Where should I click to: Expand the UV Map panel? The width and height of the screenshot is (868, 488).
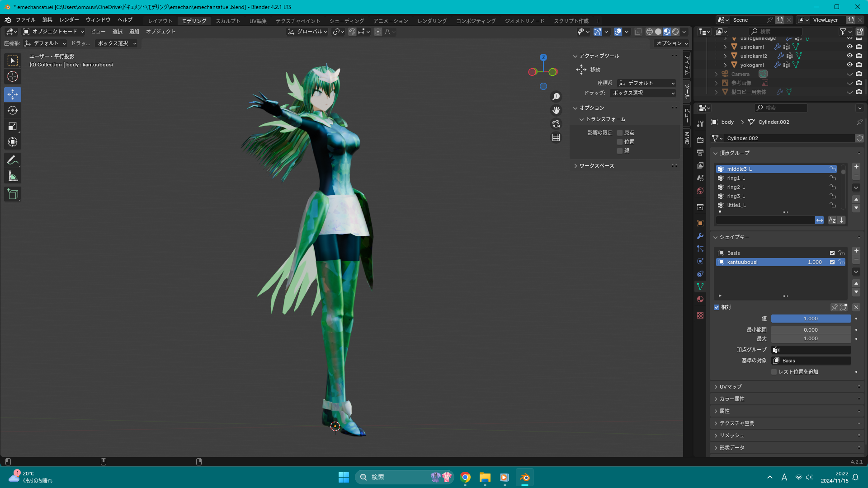coord(731,387)
